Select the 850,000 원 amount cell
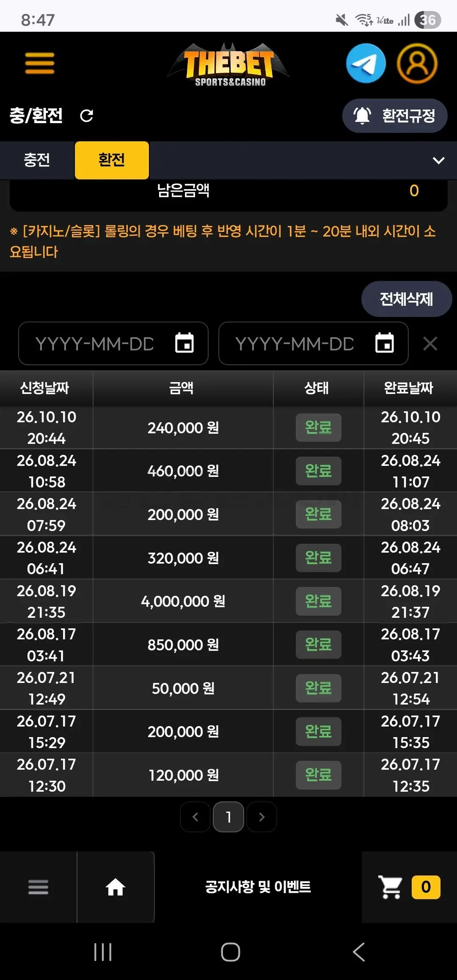This screenshot has height=980, width=457. click(x=183, y=645)
